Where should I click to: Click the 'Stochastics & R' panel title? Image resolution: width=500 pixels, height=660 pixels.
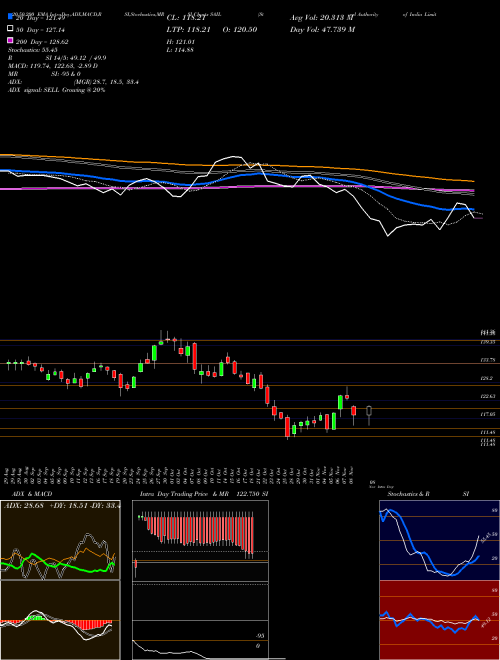[408, 494]
